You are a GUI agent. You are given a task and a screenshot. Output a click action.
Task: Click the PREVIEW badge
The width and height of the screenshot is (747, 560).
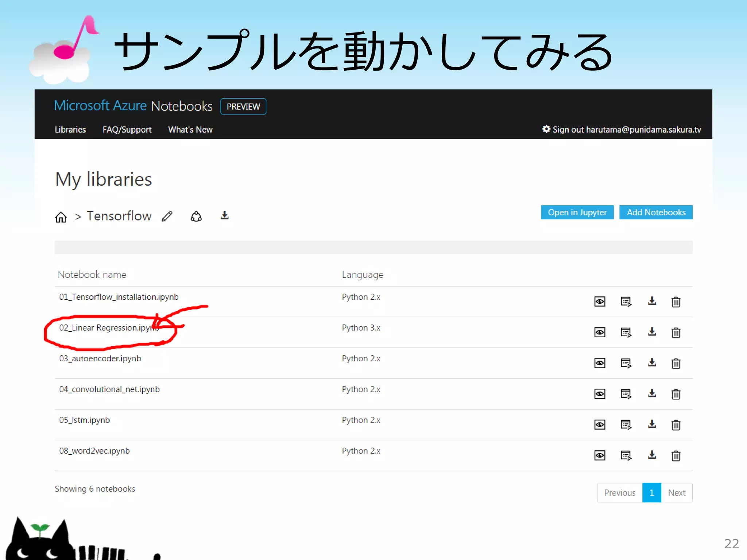coord(243,106)
